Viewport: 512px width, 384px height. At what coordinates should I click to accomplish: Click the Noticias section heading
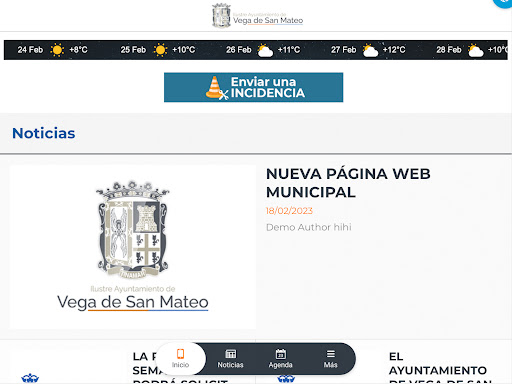44,133
